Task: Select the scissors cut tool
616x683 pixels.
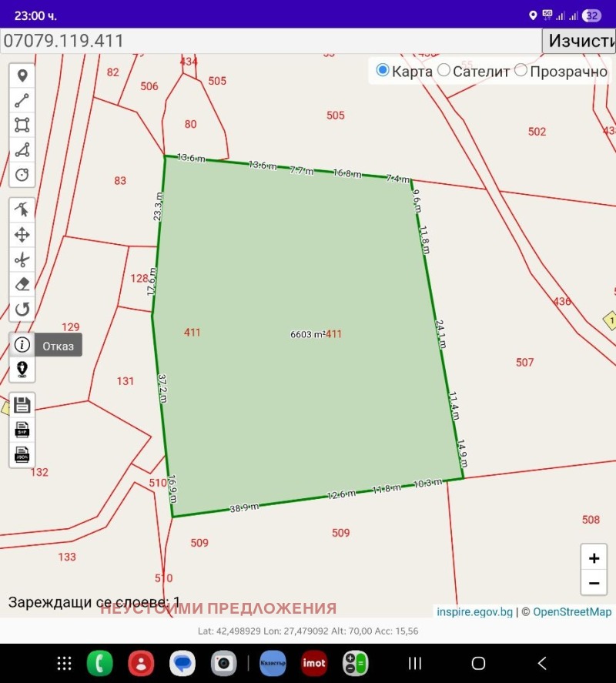Action: (x=22, y=259)
